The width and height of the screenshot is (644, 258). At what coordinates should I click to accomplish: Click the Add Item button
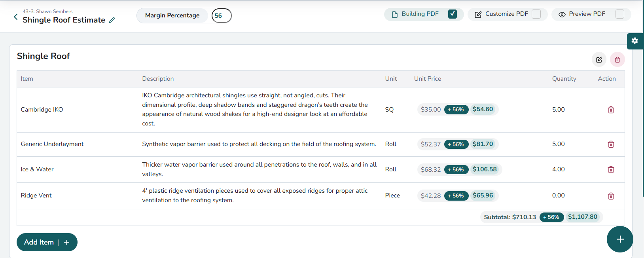(47, 242)
